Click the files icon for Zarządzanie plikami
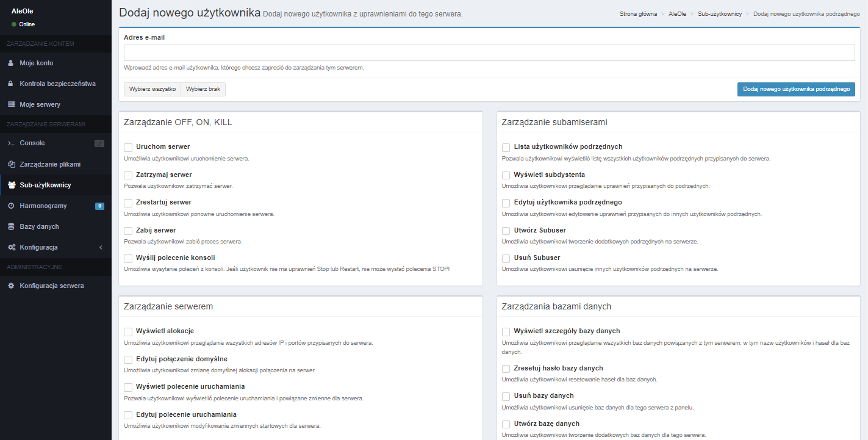The height and width of the screenshot is (440, 868). coord(11,164)
